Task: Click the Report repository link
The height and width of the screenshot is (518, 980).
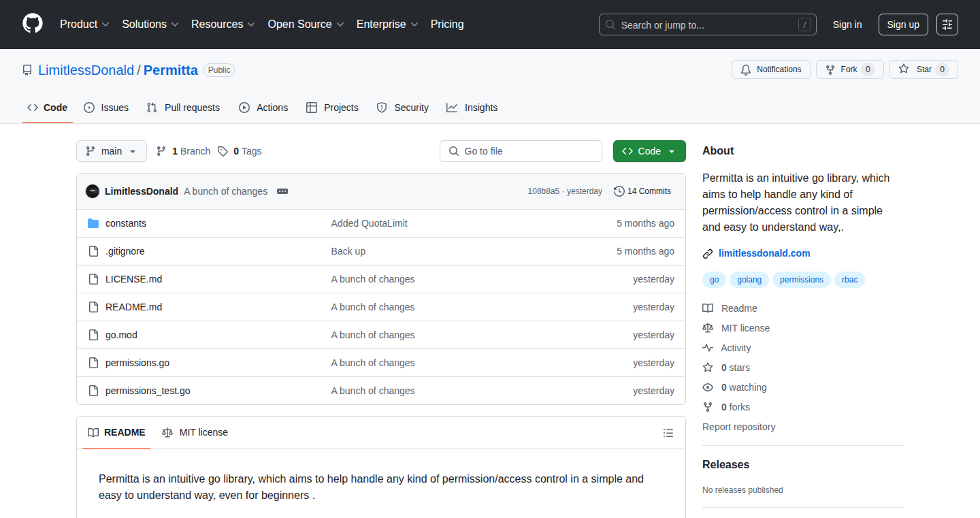Action: (x=739, y=427)
